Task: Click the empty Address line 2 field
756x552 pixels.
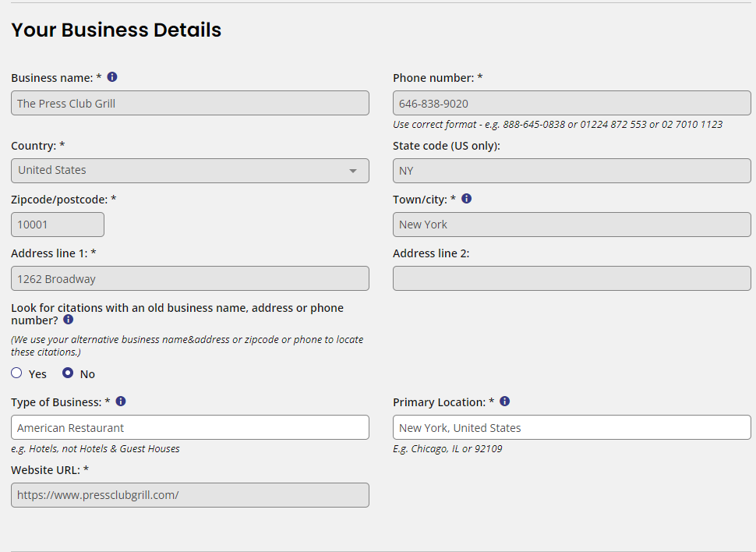Action: coord(572,278)
